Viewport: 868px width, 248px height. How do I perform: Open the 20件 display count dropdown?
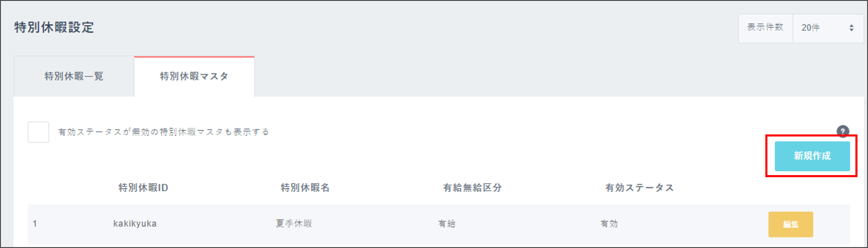point(828,28)
